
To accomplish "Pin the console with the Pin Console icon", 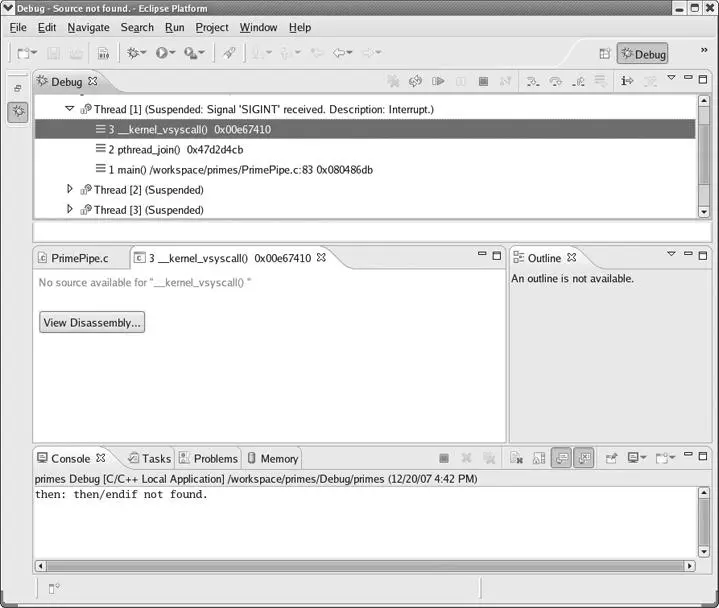I will (x=610, y=458).
